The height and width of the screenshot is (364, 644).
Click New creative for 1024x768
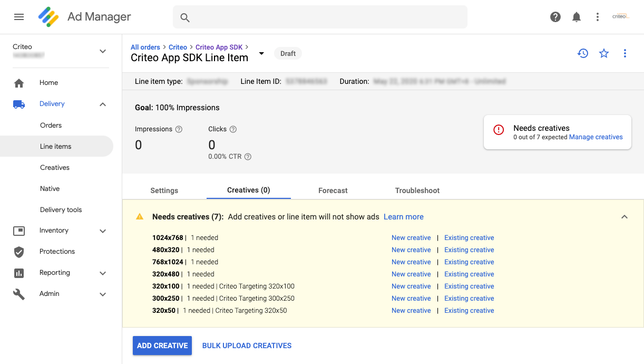[x=411, y=238]
